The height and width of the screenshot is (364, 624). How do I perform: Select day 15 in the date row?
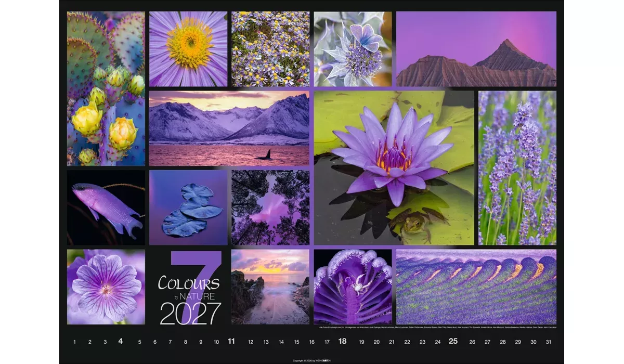(x=296, y=342)
